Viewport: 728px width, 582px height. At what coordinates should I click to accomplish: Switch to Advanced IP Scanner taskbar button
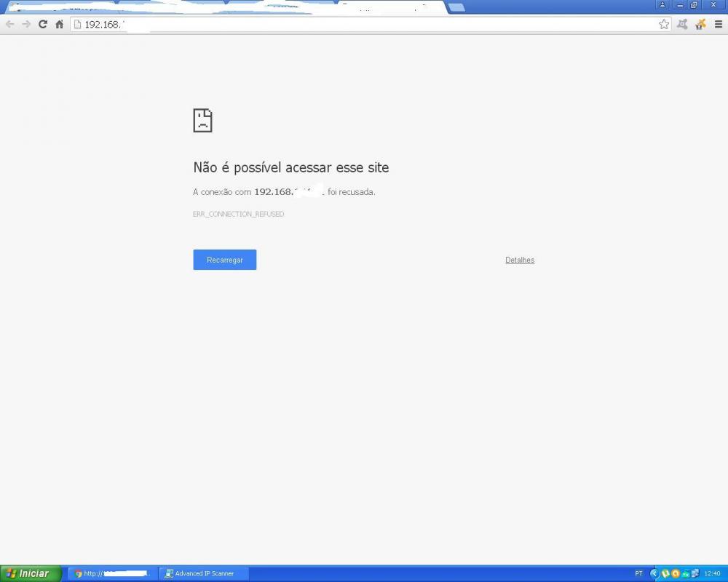204,574
